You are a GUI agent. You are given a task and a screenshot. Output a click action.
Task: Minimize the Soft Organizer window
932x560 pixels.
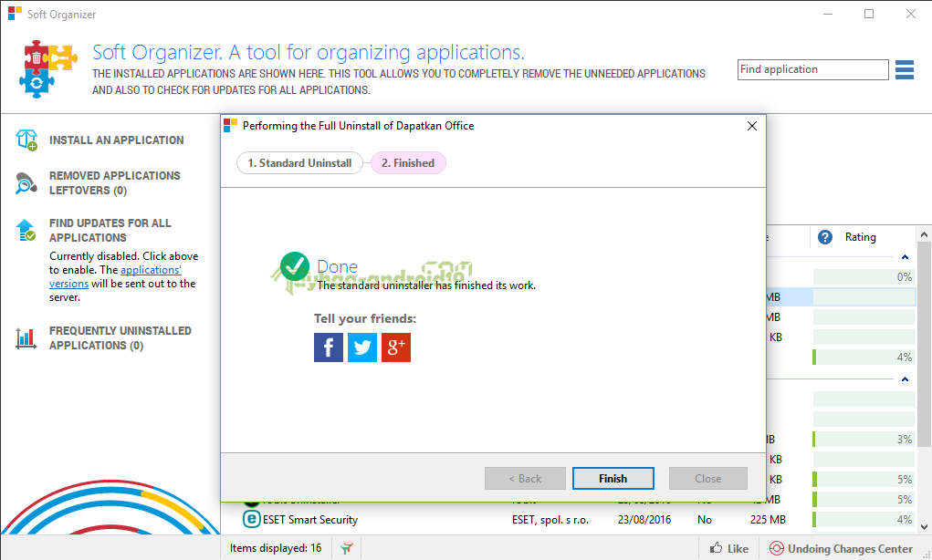click(828, 14)
